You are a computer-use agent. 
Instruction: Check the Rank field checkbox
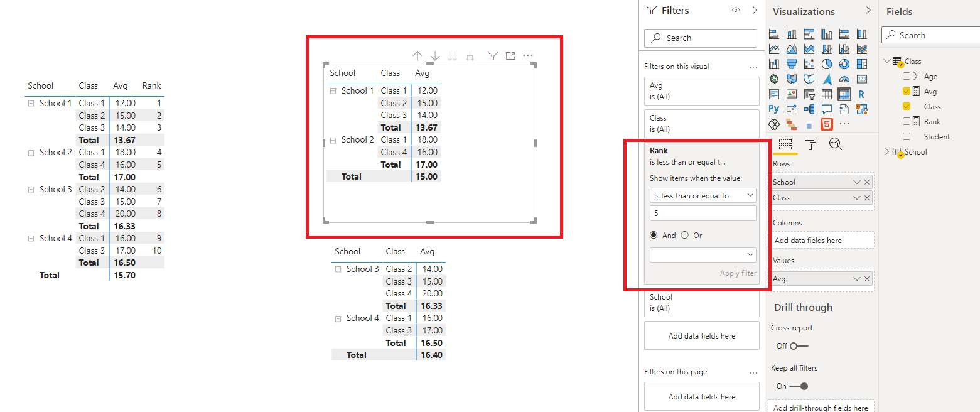point(906,121)
